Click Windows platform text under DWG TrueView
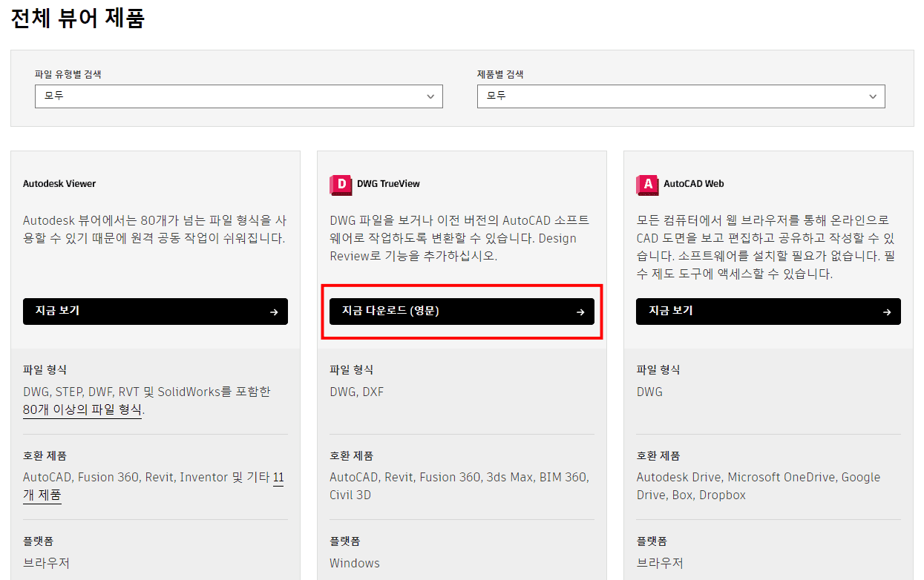 (x=355, y=563)
